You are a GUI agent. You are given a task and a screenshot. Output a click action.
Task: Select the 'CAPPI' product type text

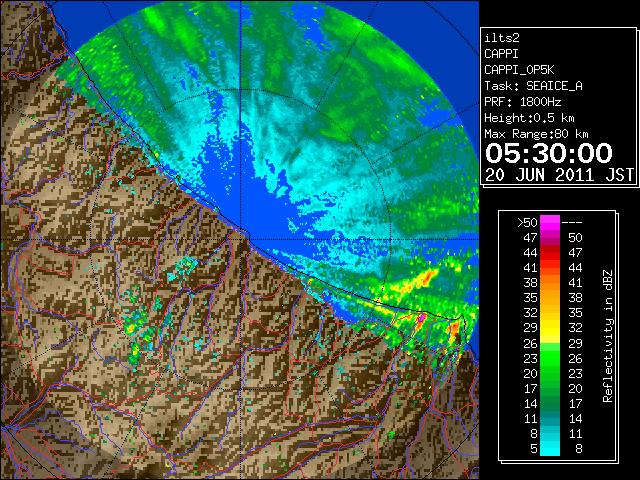click(x=501, y=54)
